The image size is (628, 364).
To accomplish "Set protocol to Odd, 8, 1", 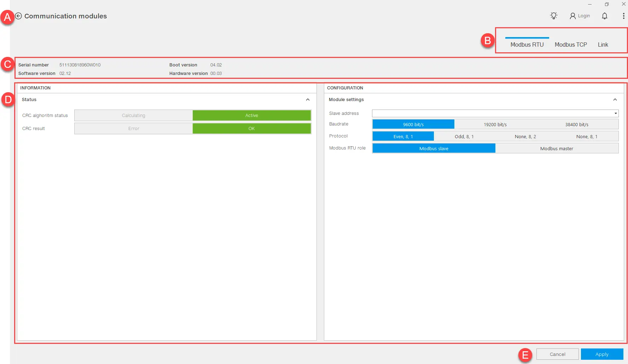I will click(x=464, y=136).
